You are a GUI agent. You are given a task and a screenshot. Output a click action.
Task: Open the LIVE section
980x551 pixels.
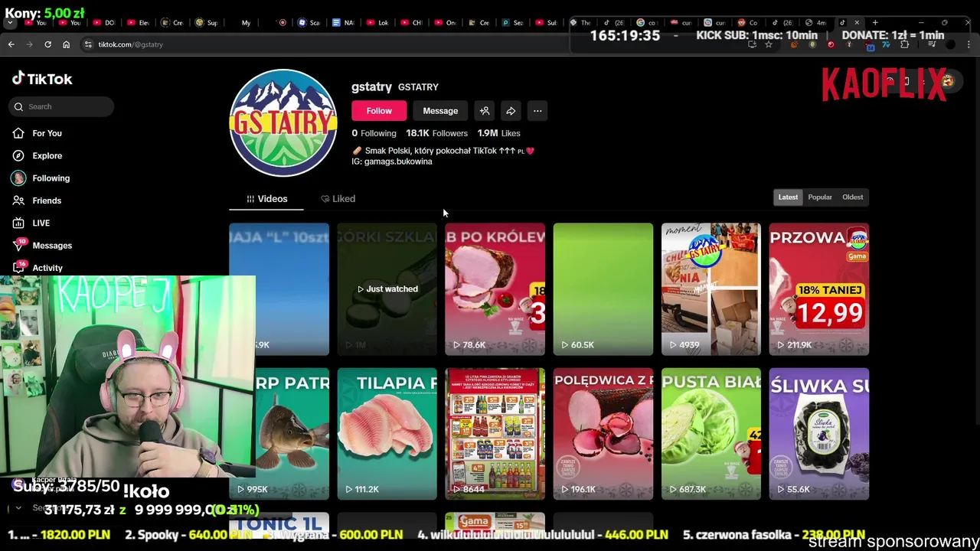click(x=41, y=223)
